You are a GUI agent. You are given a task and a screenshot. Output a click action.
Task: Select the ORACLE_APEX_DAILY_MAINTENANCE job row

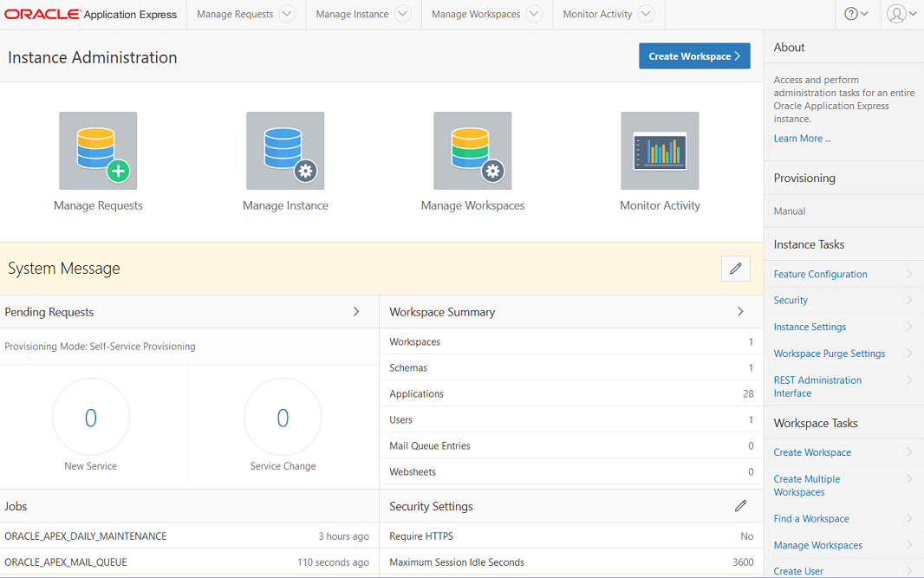click(189, 536)
